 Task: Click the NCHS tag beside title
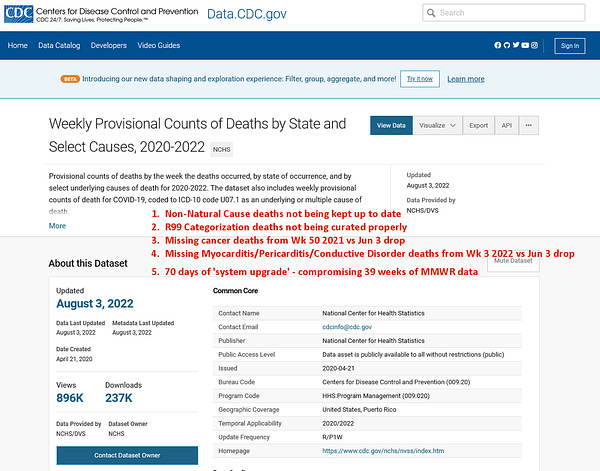pos(222,149)
